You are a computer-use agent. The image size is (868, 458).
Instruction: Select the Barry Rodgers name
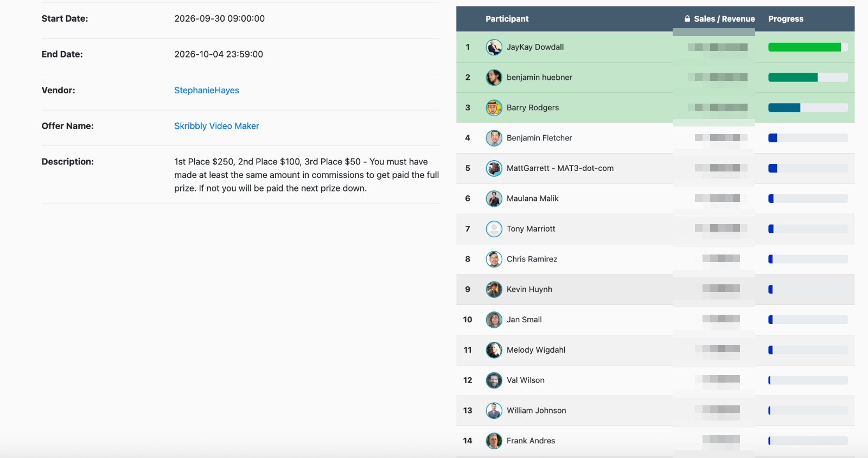[533, 108]
